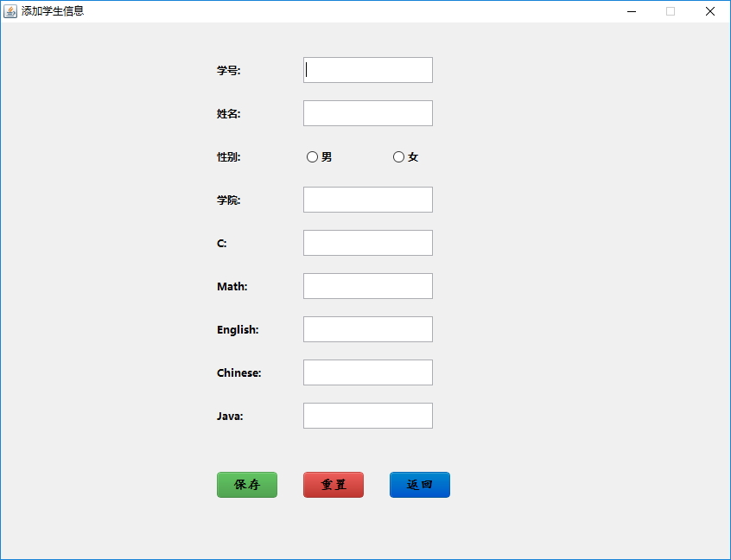Click inside the Chinese score input field
731x560 pixels.
point(367,372)
